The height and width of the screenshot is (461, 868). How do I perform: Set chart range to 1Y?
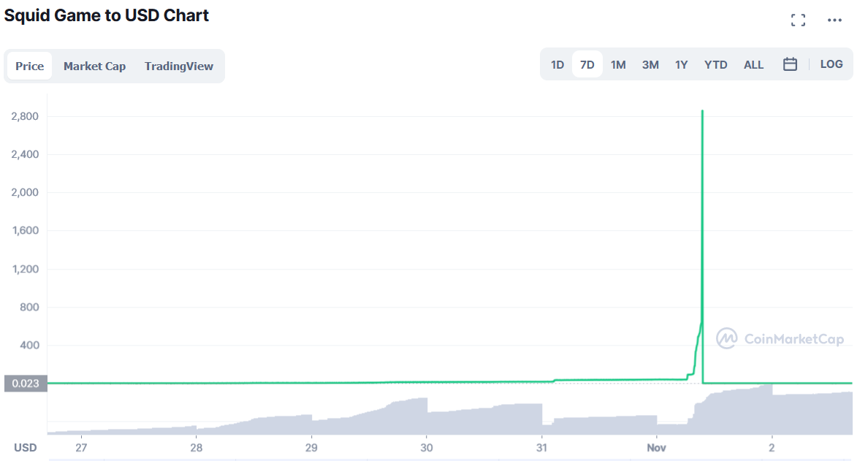tap(682, 64)
